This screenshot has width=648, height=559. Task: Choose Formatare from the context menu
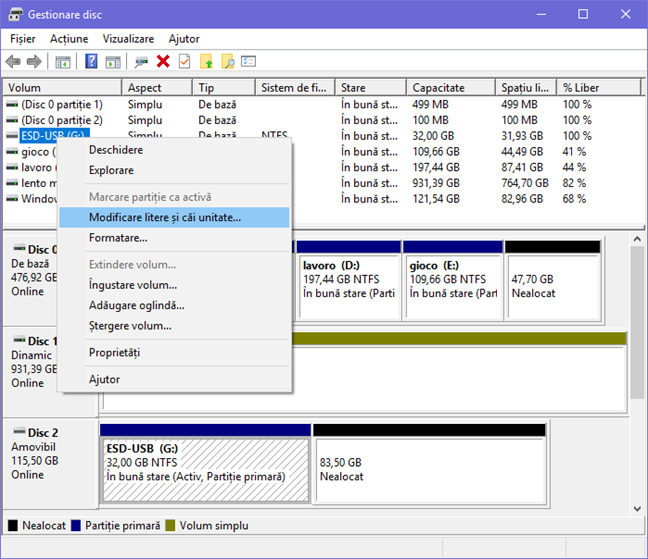(118, 238)
